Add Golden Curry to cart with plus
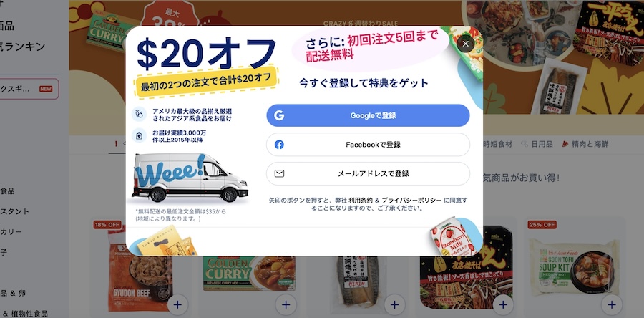Viewport: 644px width, 318px height. click(286, 305)
